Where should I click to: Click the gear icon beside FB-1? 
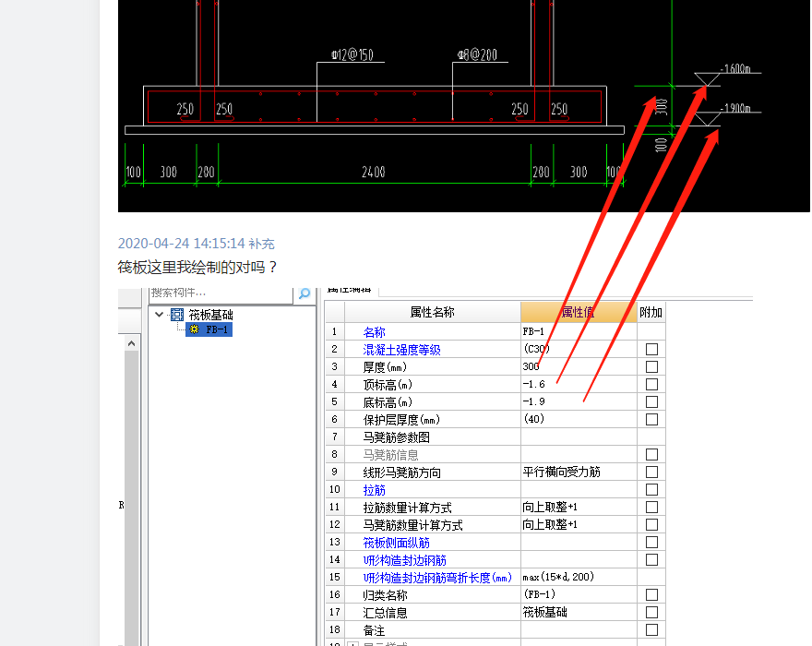tap(194, 329)
